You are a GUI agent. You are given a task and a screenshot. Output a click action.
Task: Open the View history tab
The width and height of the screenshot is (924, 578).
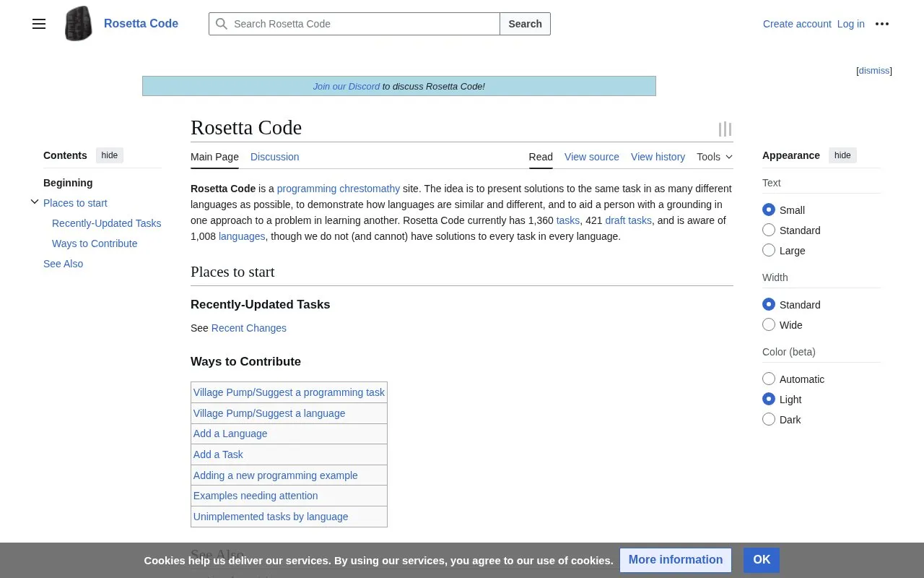tap(658, 157)
